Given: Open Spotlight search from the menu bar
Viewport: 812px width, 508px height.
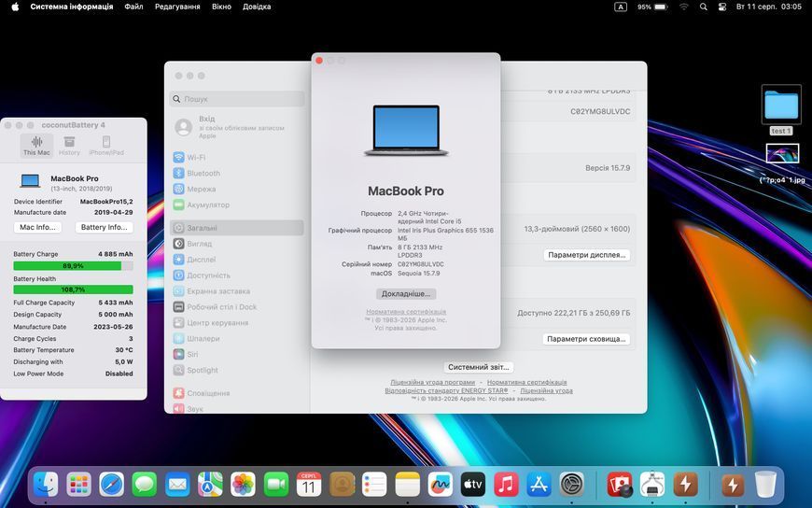Looking at the screenshot, I should (x=703, y=7).
